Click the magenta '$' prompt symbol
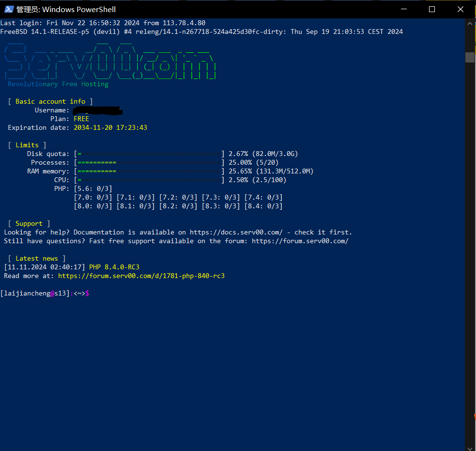 [x=88, y=294]
